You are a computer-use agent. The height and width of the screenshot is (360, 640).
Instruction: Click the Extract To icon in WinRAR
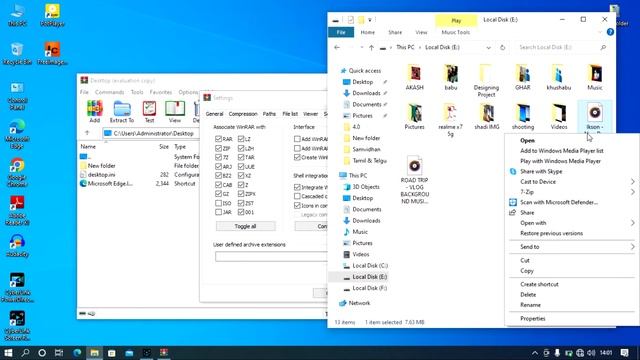(x=122, y=111)
